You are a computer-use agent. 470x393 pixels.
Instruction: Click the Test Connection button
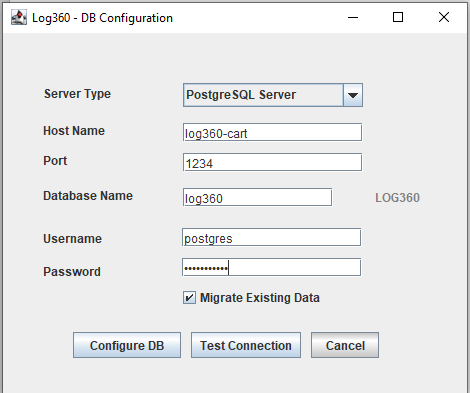click(x=246, y=345)
